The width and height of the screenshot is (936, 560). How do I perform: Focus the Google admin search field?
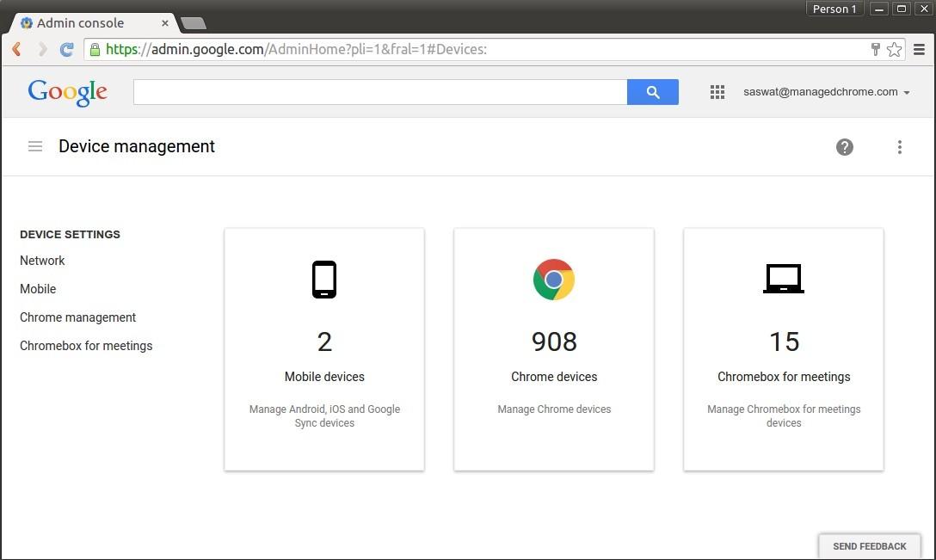[379, 92]
